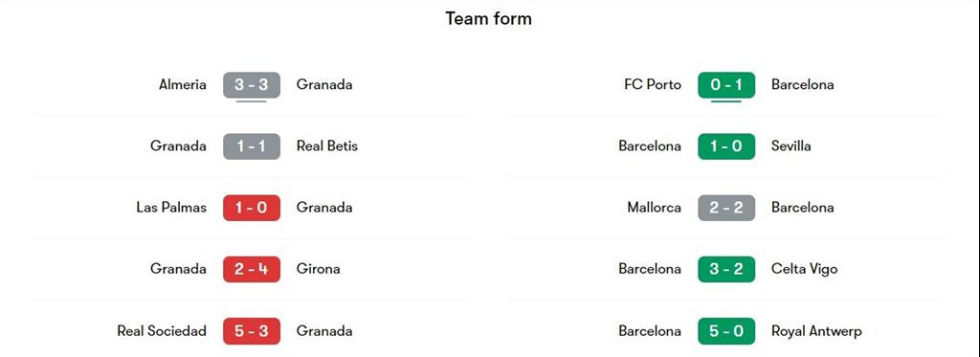Image resolution: width=980 pixels, height=357 pixels.
Task: Open the Almeria 3 - 3 Granada score badge
Action: coord(252,85)
